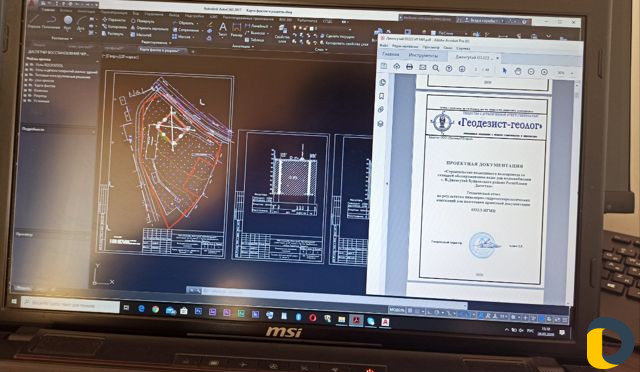Toggle the grid display in AutoCAD status bar

click(x=410, y=311)
